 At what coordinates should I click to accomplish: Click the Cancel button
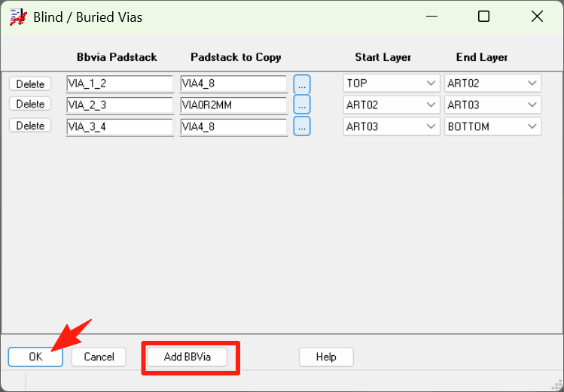[x=99, y=357]
